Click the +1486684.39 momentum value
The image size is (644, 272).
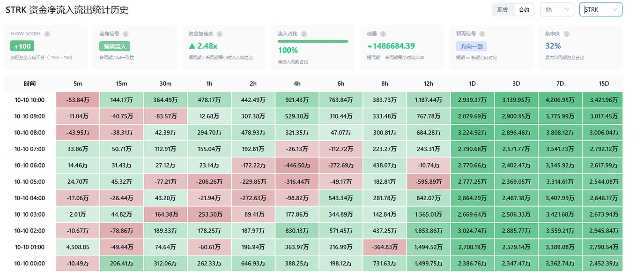pos(391,46)
